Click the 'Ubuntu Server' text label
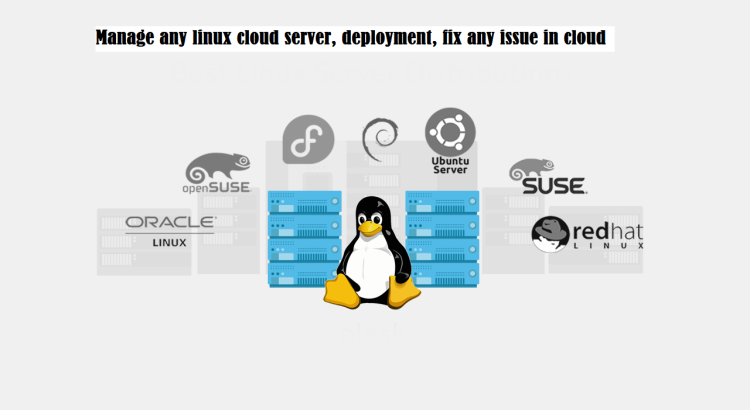 click(450, 166)
